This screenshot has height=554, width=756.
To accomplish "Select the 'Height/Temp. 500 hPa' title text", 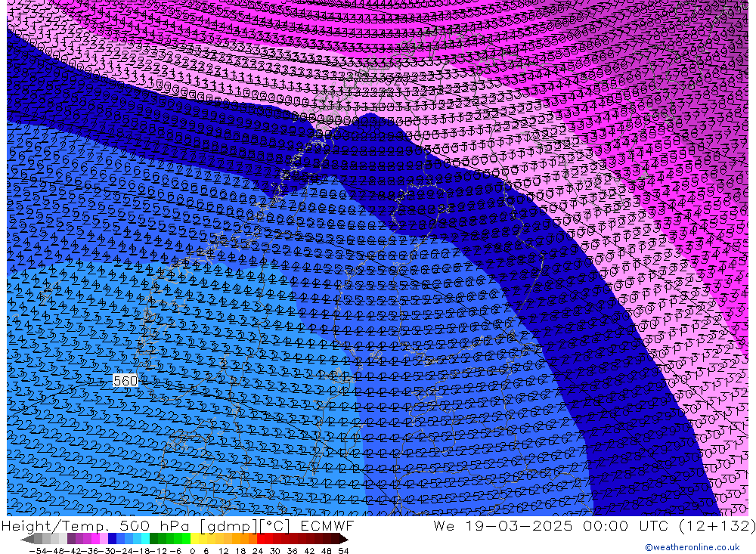I will pyautogui.click(x=96, y=526).
